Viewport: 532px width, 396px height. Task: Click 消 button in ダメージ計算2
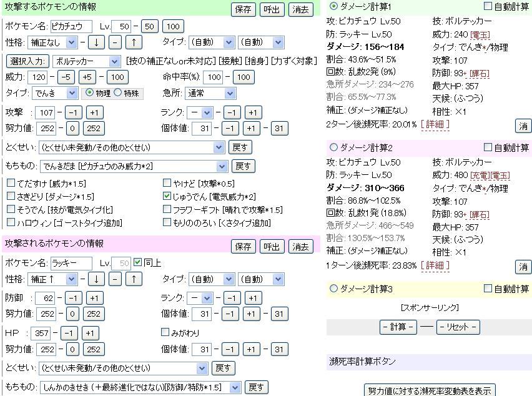click(523, 267)
